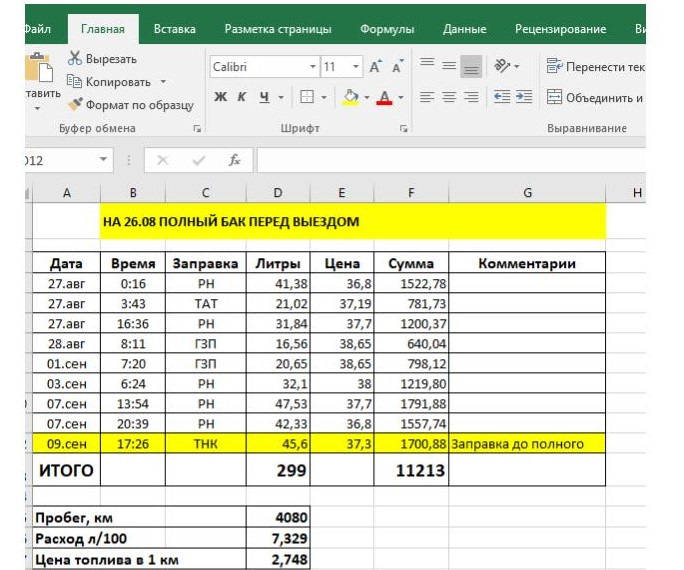Image resolution: width=684 pixels, height=570 pixels.
Task: Center-align text horizontally
Action: [449, 97]
